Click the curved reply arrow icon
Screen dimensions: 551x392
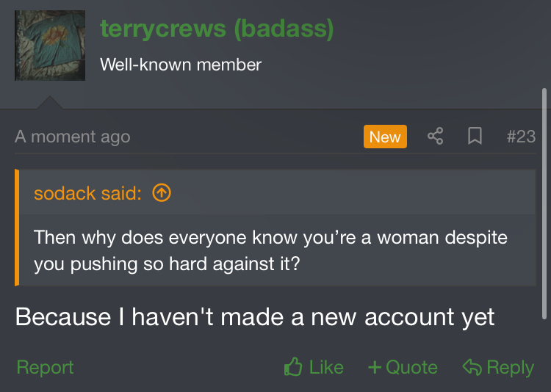tap(472, 368)
